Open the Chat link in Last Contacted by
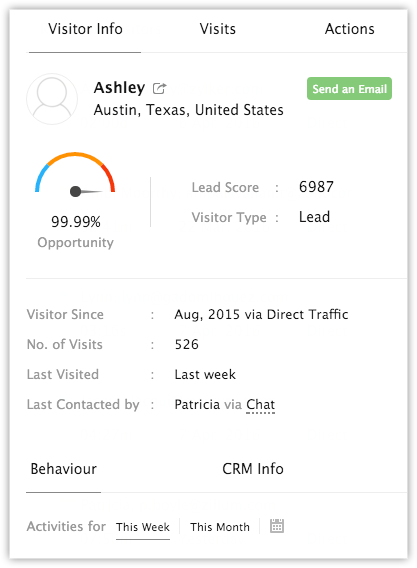Screen dimensions: 417x568 [260, 405]
